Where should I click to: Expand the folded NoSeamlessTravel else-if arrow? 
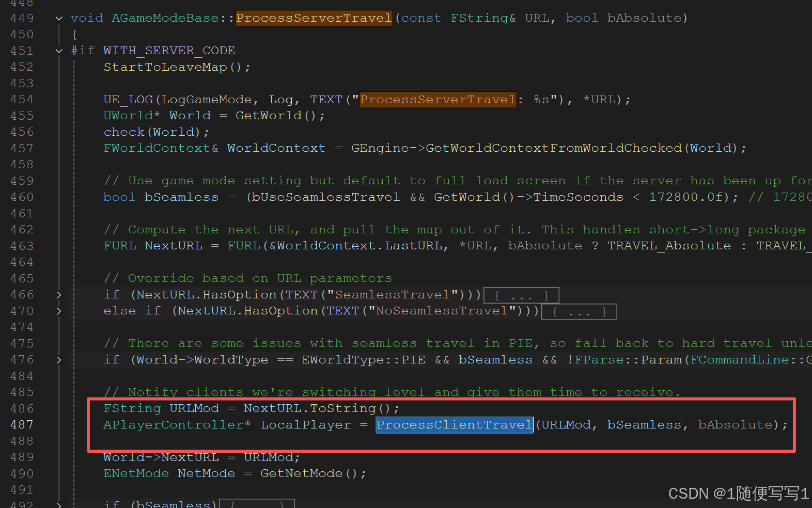(59, 311)
